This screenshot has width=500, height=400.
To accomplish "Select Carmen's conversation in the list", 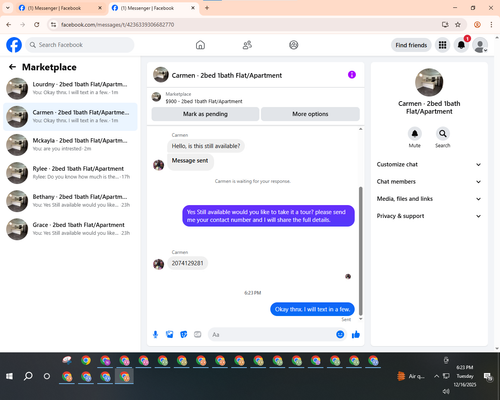I will pos(70,117).
